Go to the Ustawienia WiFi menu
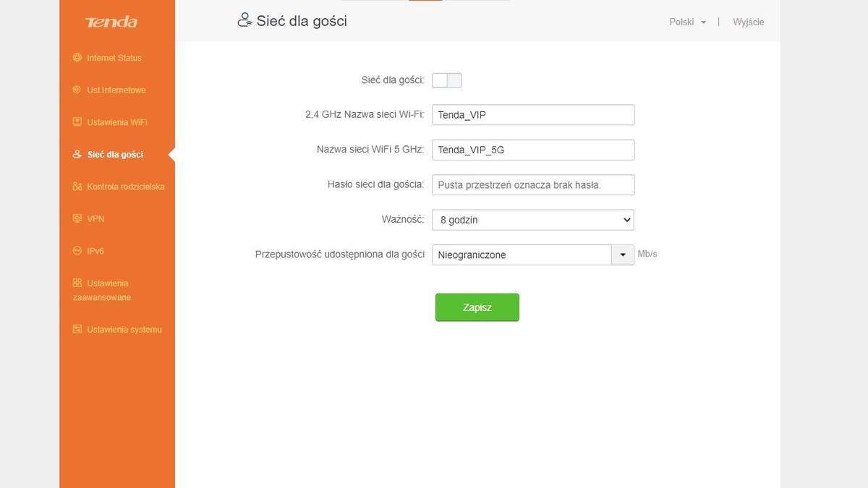This screenshot has height=488, width=868. (x=116, y=122)
